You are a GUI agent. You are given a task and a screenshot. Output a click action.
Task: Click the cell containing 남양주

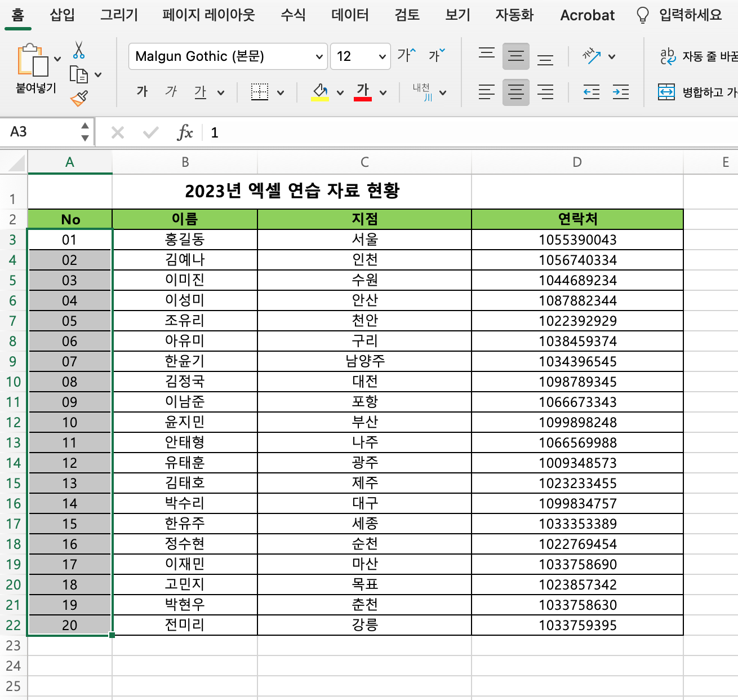pyautogui.click(x=364, y=361)
